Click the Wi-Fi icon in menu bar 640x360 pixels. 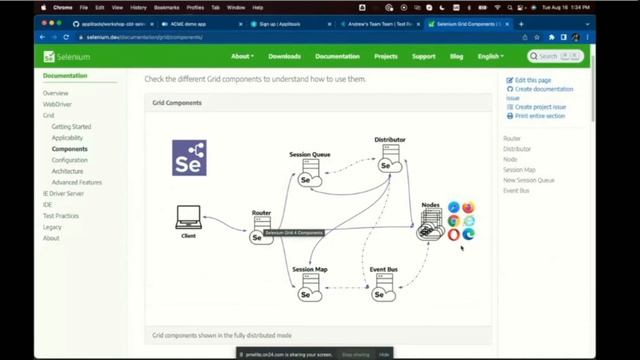click(x=497, y=7)
